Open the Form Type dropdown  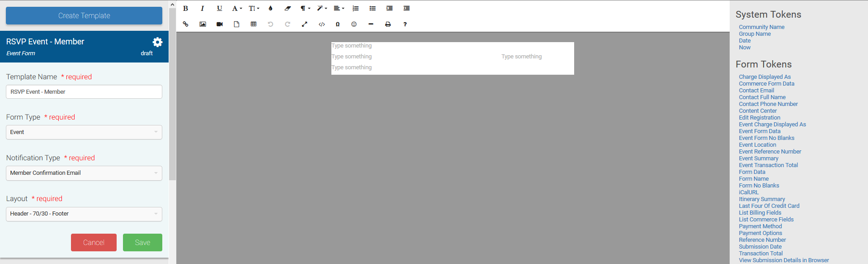coord(84,132)
